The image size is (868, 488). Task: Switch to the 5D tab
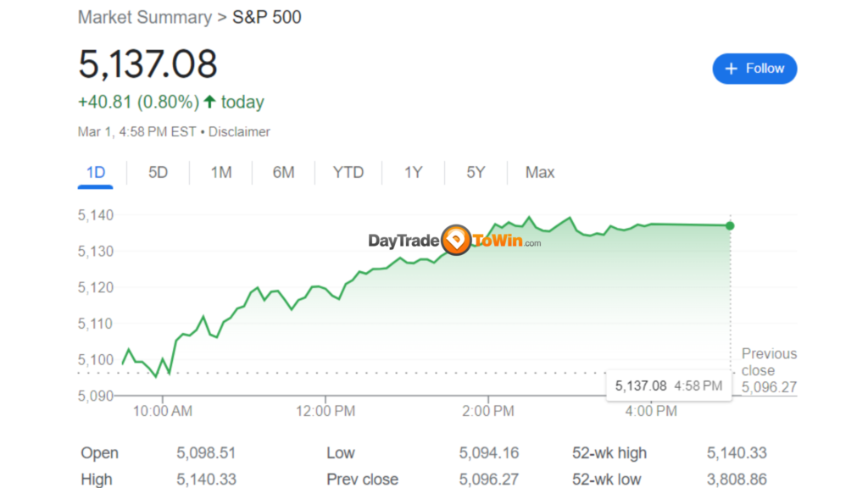pyautogui.click(x=158, y=173)
